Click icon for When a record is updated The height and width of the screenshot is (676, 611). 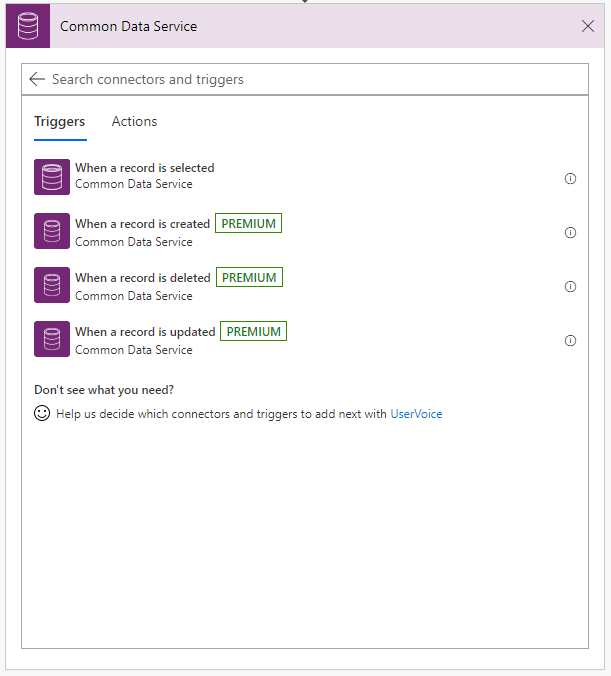click(52, 338)
